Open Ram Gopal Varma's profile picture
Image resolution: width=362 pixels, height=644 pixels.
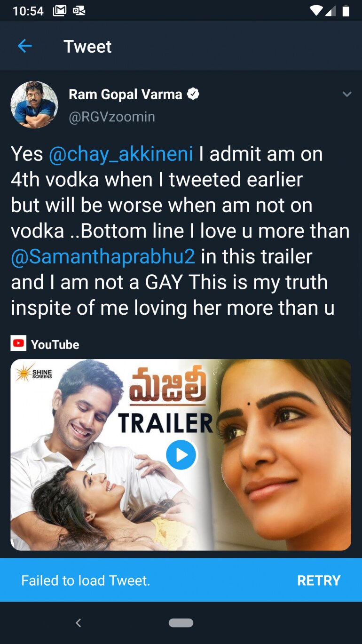tap(34, 104)
